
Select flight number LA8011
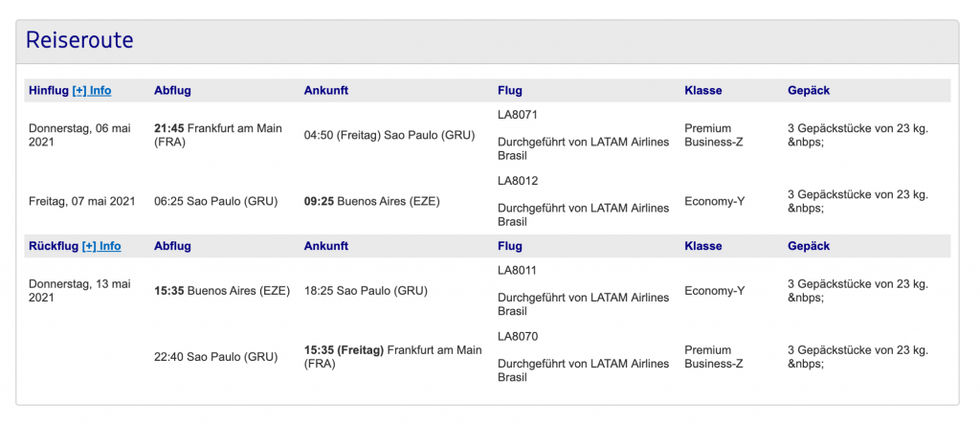pos(518,270)
